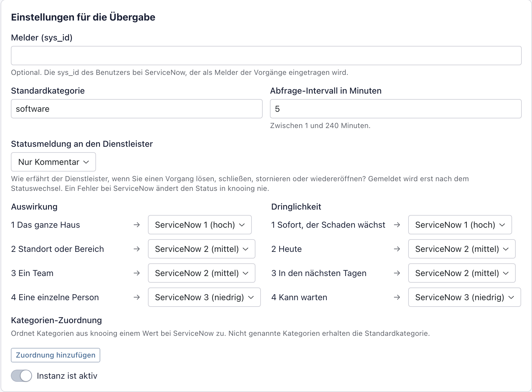Screen dimensions: 532x392
Task: Click the Kategorien-Zuordnung heading
Action: 56,320
